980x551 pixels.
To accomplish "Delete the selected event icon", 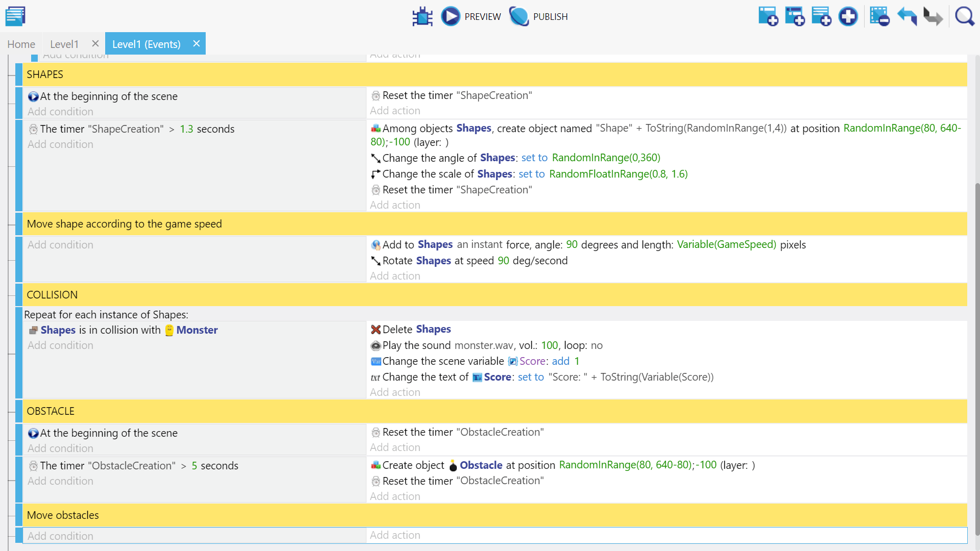I will click(879, 16).
